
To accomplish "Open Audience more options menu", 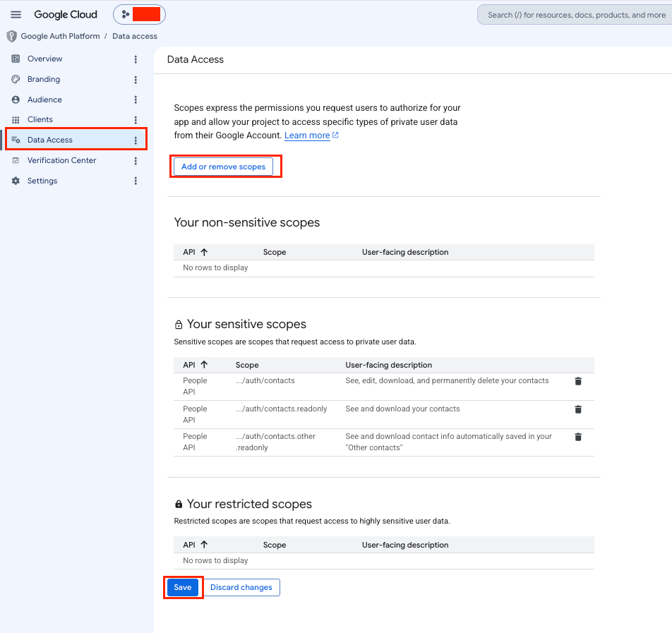I will tap(136, 100).
